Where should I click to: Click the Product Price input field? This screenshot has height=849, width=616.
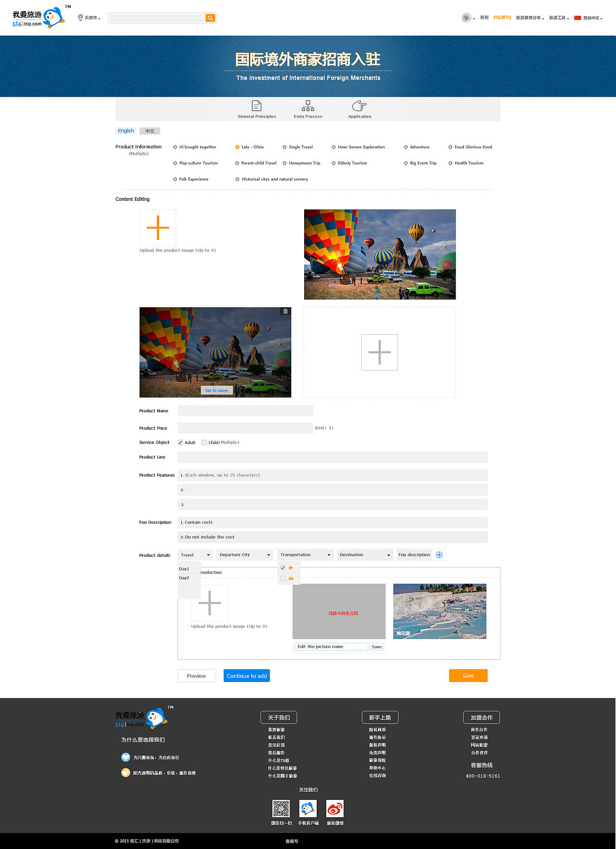point(245,428)
